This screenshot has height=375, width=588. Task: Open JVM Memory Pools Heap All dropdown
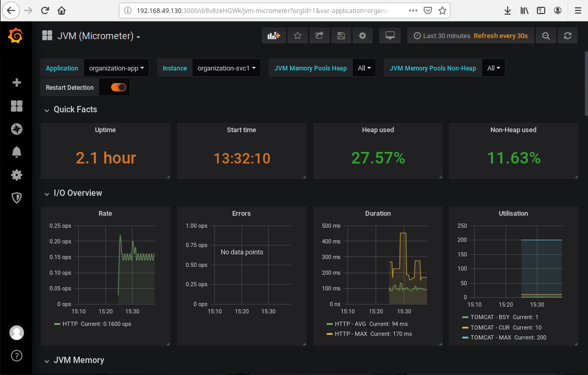364,68
